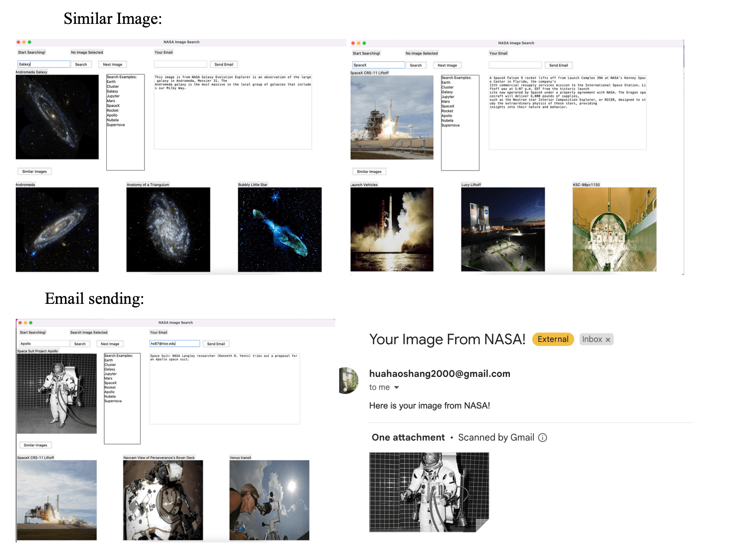
Task: Click the sender avatar in the Gmail message
Action: coord(348,380)
